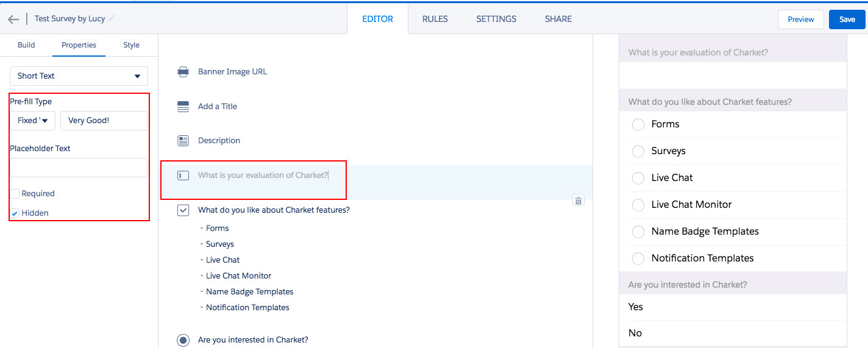The height and width of the screenshot is (348, 868).
Task: Enable the Required checkbox
Action: coord(15,194)
